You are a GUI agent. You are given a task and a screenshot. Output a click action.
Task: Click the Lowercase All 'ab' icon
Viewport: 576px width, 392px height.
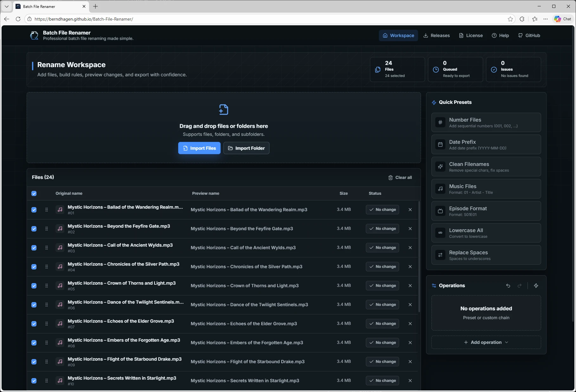click(x=440, y=233)
